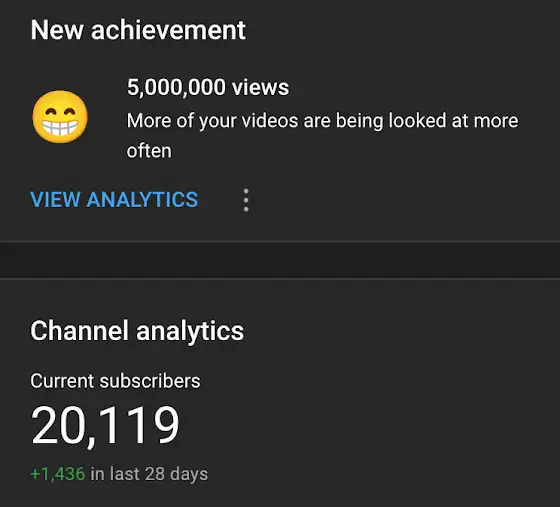Click the word 'often' in the description
Screen dimensions: 560x507
pyautogui.click(x=149, y=151)
